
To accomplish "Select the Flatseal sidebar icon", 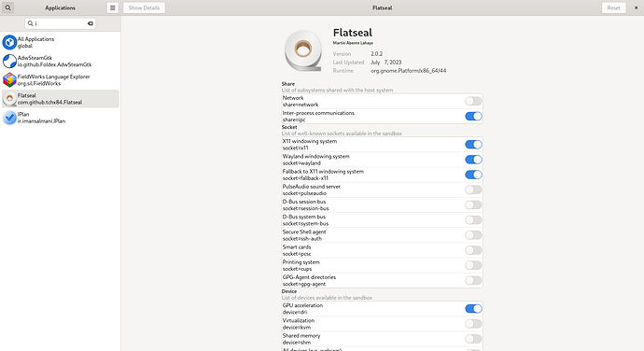I will [x=9, y=99].
